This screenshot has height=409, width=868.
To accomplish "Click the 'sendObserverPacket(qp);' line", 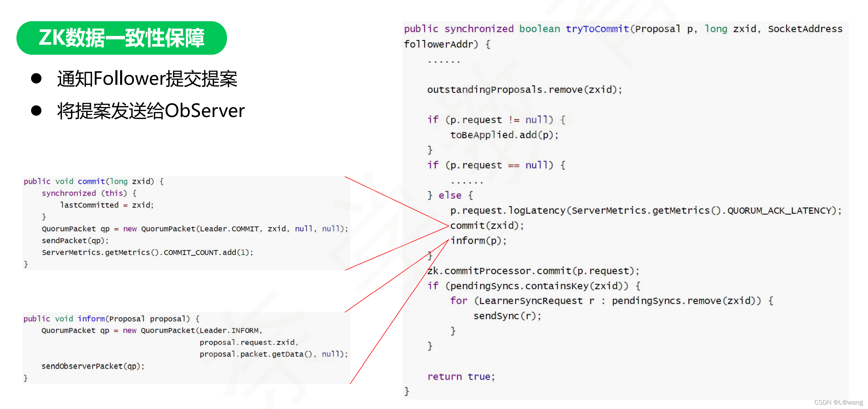I will click(93, 366).
